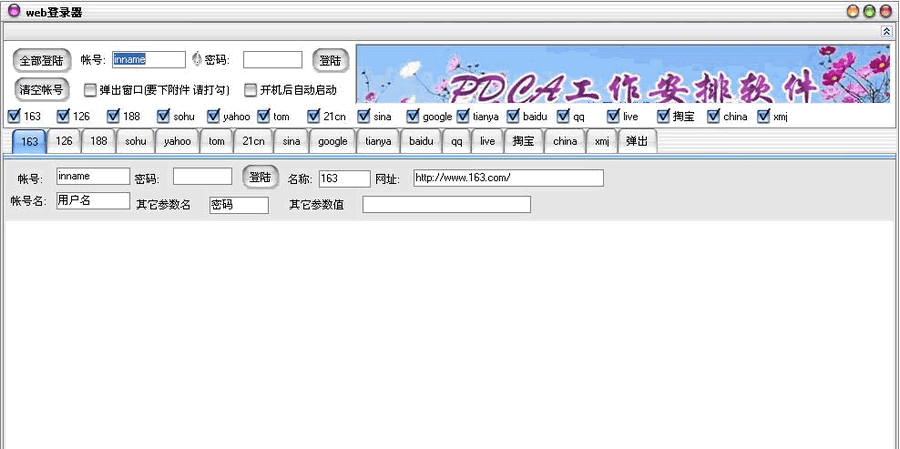The image size is (900, 449).
Task: Click the empty 其它参数值 field
Action: coord(447,204)
